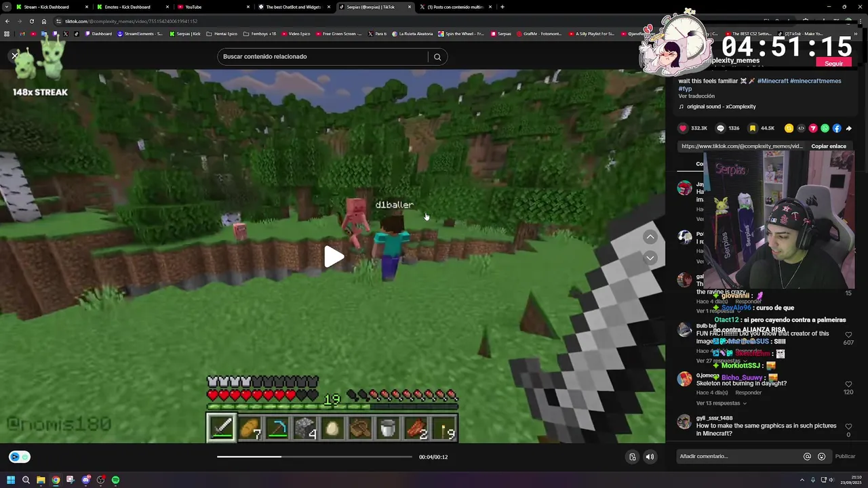Open StreamElements bookmark
Screen dimensions: 868x488
click(x=140, y=33)
